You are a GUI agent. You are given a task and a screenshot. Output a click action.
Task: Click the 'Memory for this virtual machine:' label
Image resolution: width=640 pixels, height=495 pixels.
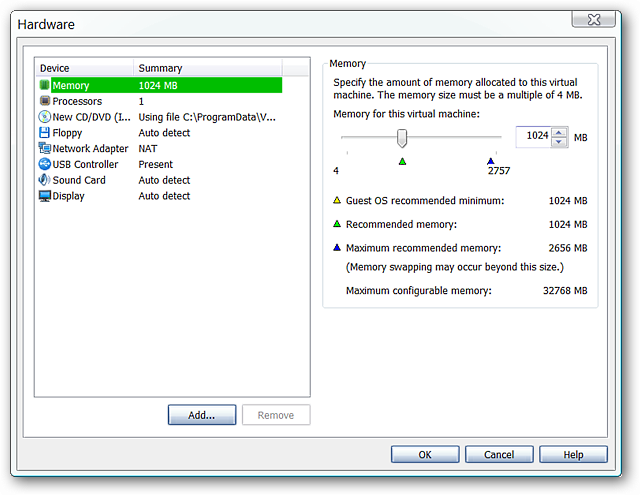click(x=407, y=114)
